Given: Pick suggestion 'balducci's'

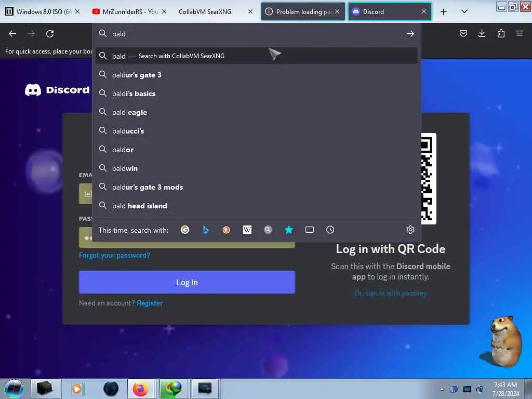Looking at the screenshot, I should tap(256, 131).
